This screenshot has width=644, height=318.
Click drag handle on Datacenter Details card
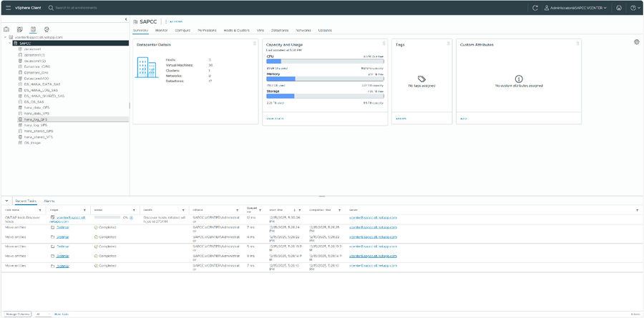click(255, 44)
